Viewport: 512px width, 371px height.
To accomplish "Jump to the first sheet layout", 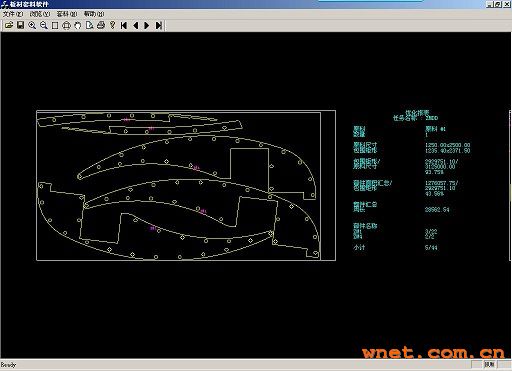I will tap(124, 25).
